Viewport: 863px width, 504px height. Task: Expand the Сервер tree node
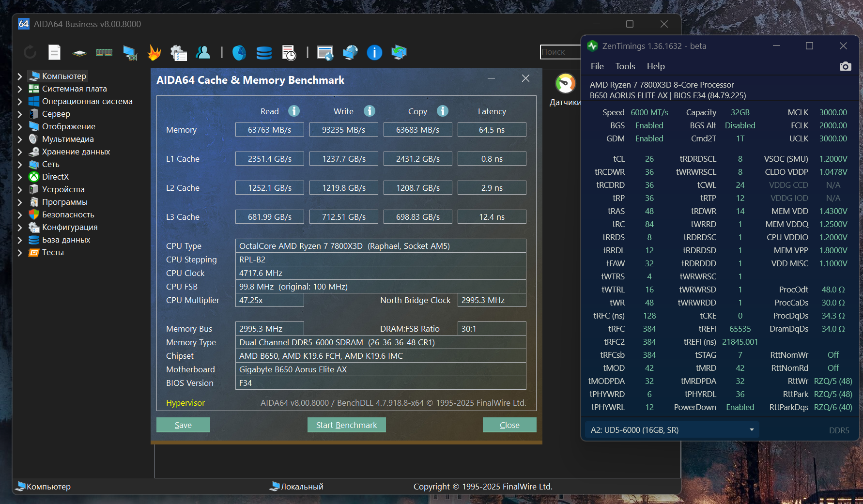[x=19, y=114]
